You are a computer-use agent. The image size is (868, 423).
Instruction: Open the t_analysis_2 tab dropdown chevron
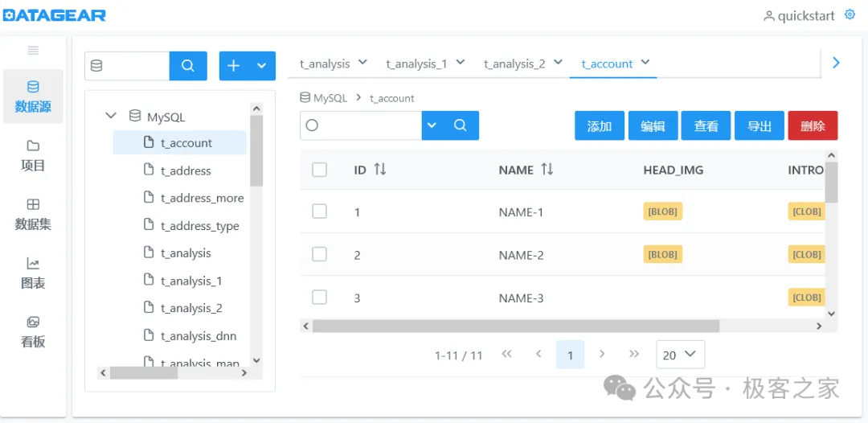tap(558, 62)
